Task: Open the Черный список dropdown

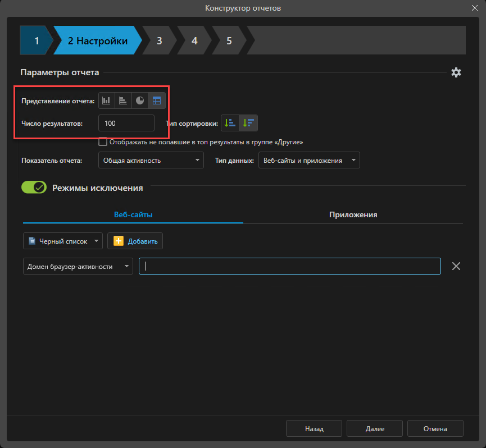Action: tap(63, 241)
